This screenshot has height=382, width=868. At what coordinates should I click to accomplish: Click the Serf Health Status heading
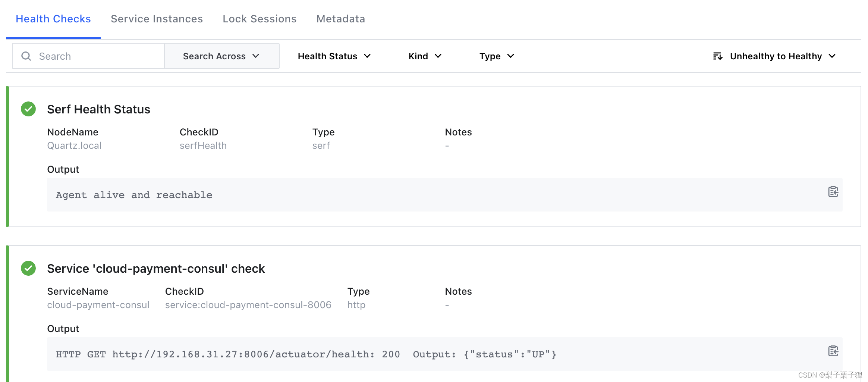98,109
